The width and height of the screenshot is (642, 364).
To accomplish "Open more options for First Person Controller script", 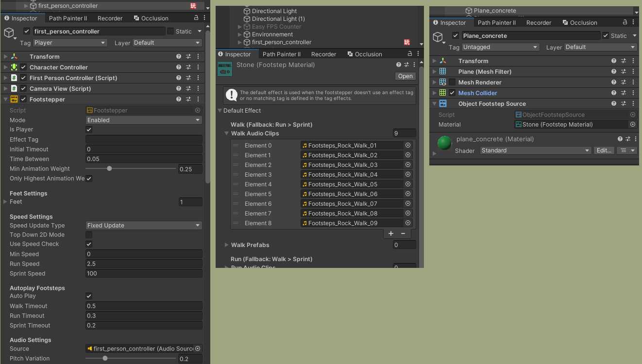I will (198, 78).
